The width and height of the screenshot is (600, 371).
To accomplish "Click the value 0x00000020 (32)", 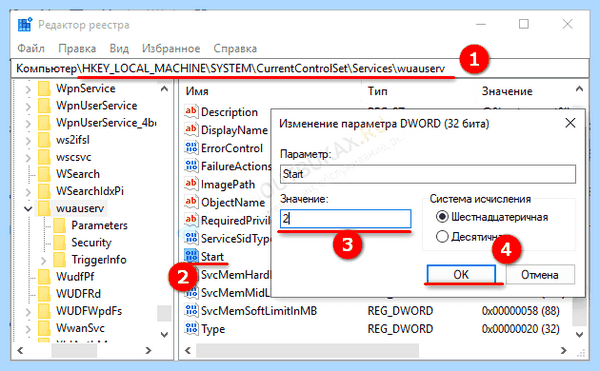I will [520, 329].
